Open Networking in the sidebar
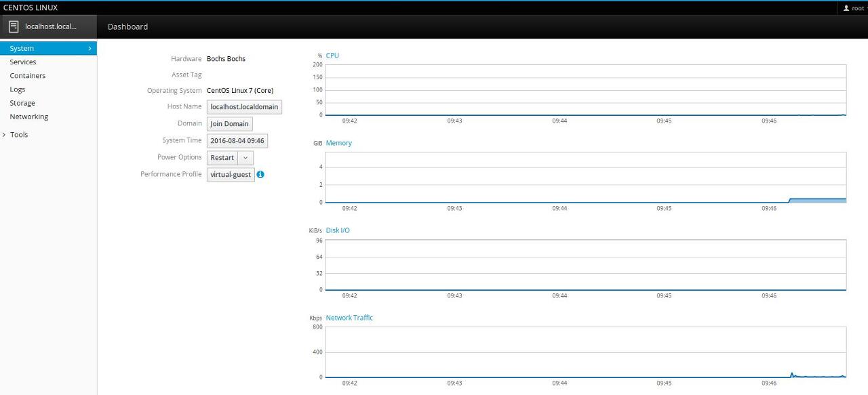 click(x=48, y=117)
